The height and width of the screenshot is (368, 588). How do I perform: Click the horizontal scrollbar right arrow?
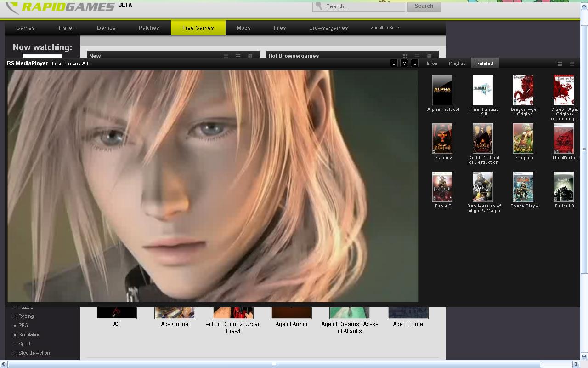pyautogui.click(x=577, y=364)
